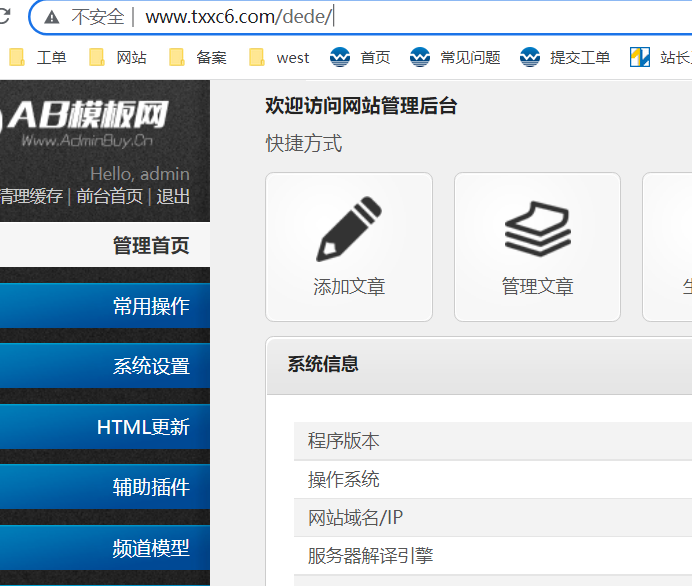Image resolution: width=692 pixels, height=586 pixels.
Task: Click the AB模板网 logo
Action: coord(84,123)
